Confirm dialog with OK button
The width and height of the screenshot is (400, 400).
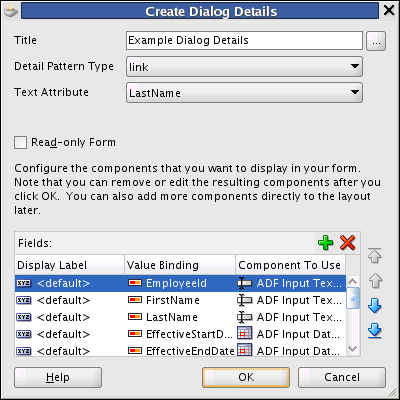pos(246,377)
